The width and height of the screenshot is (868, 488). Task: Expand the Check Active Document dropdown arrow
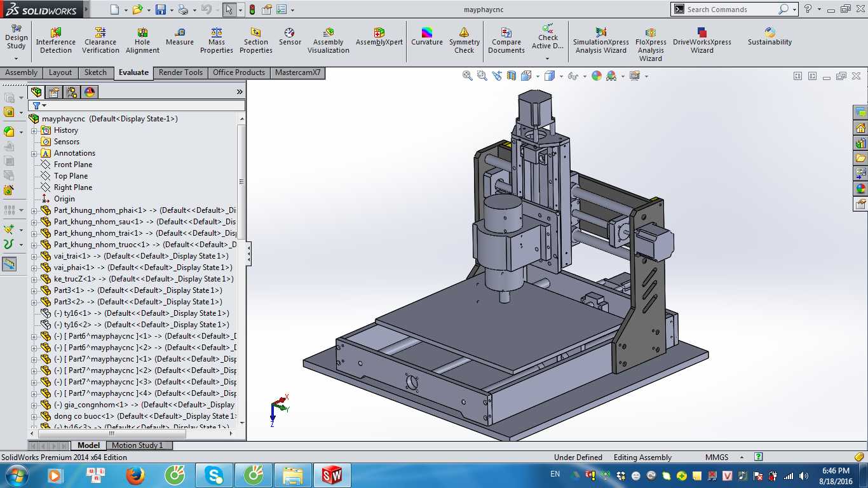coord(548,58)
